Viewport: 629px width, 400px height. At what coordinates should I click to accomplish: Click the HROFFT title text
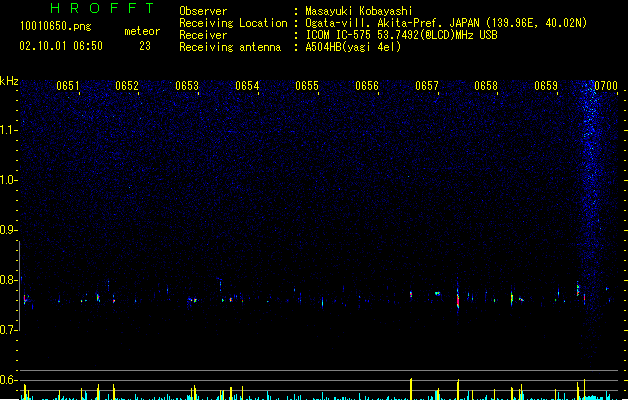(x=102, y=8)
